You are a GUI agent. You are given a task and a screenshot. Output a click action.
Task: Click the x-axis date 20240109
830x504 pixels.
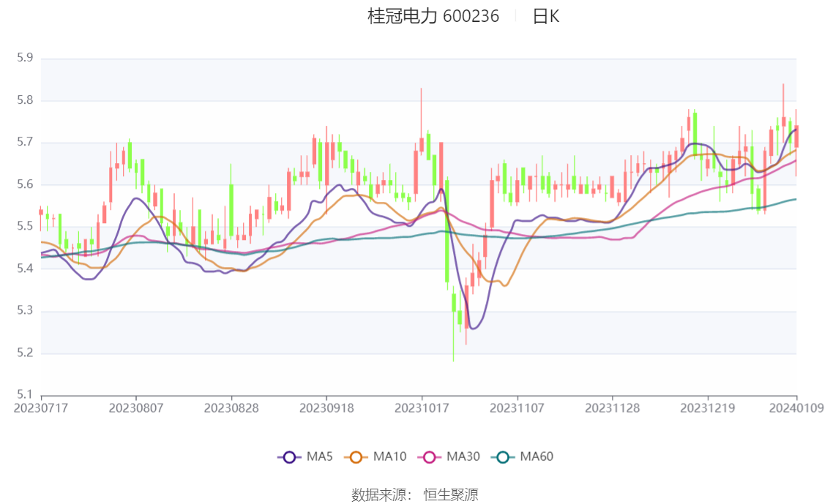pos(796,408)
